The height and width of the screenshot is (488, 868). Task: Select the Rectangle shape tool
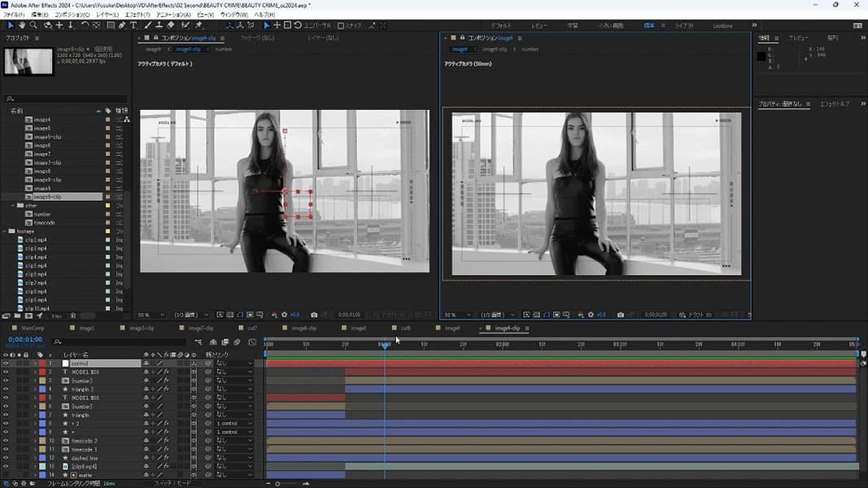[x=110, y=25]
